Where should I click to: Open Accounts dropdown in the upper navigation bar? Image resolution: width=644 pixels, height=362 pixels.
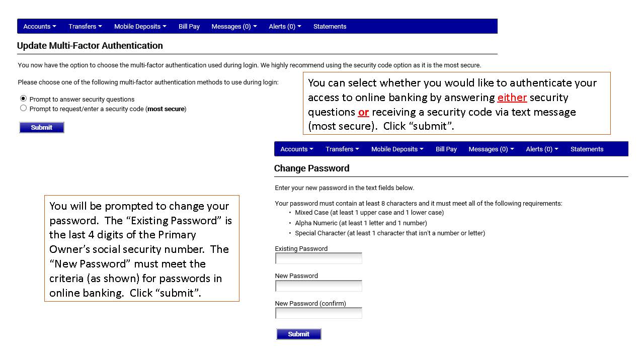[40, 27]
